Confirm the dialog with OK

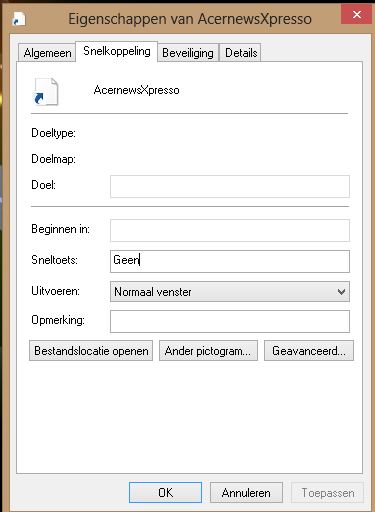pyautogui.click(x=165, y=492)
